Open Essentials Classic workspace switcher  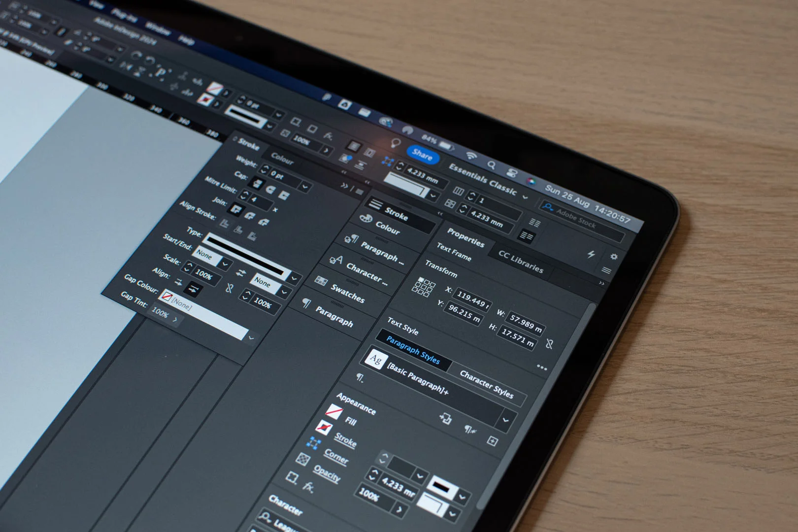click(488, 182)
